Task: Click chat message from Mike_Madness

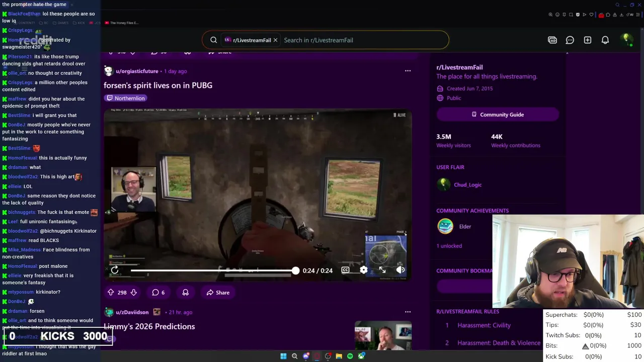Action: point(46,253)
